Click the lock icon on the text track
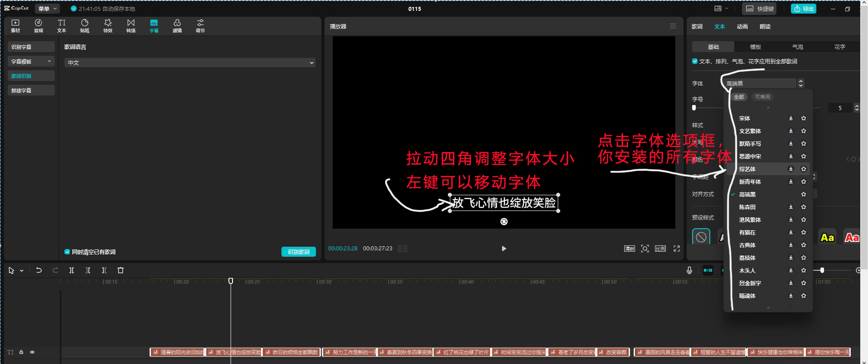 point(21,352)
